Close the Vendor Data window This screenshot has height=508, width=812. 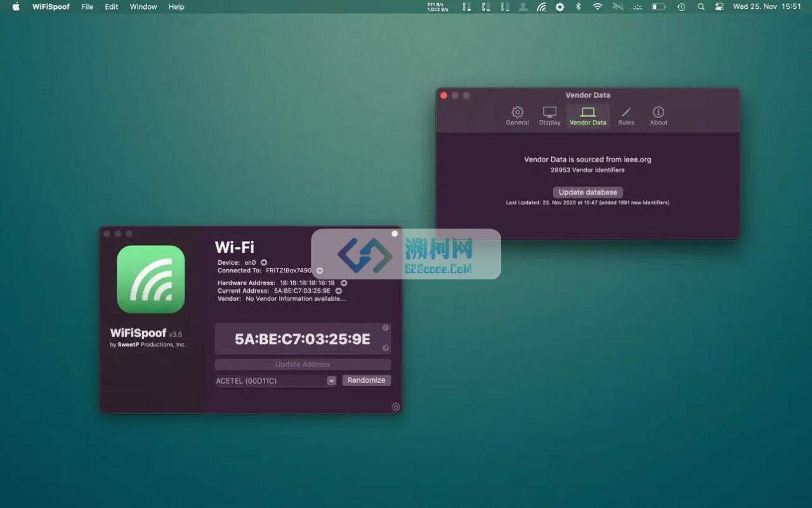tap(444, 95)
